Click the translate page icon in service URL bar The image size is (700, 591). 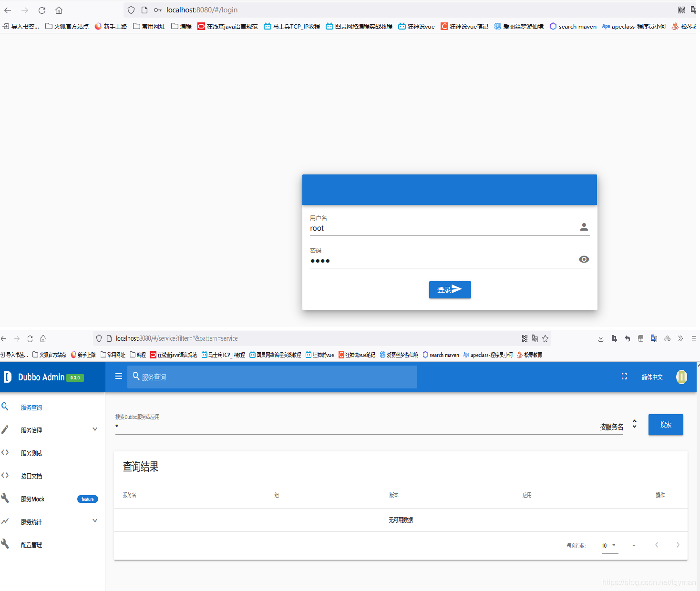coord(535,338)
